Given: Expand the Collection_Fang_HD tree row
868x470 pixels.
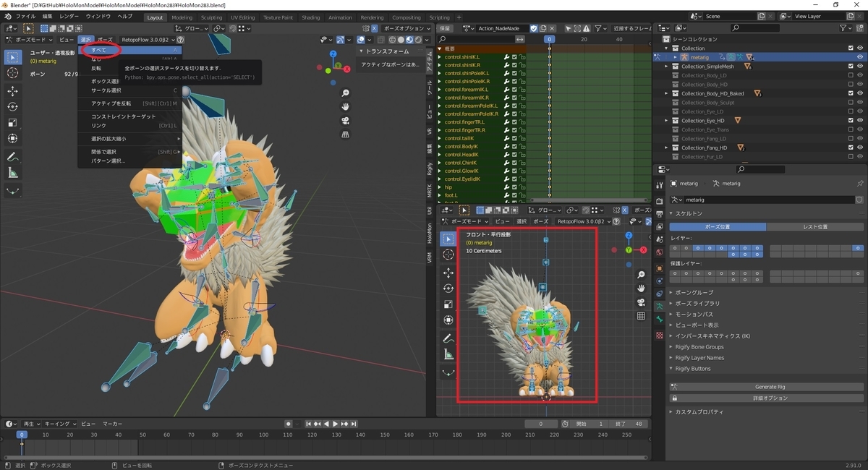Looking at the screenshot, I should click(x=666, y=148).
